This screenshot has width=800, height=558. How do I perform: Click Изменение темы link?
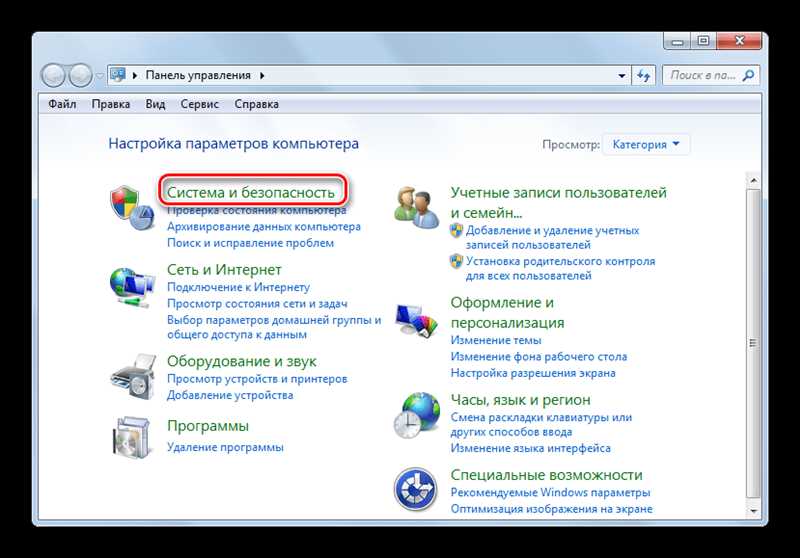tap(496, 340)
